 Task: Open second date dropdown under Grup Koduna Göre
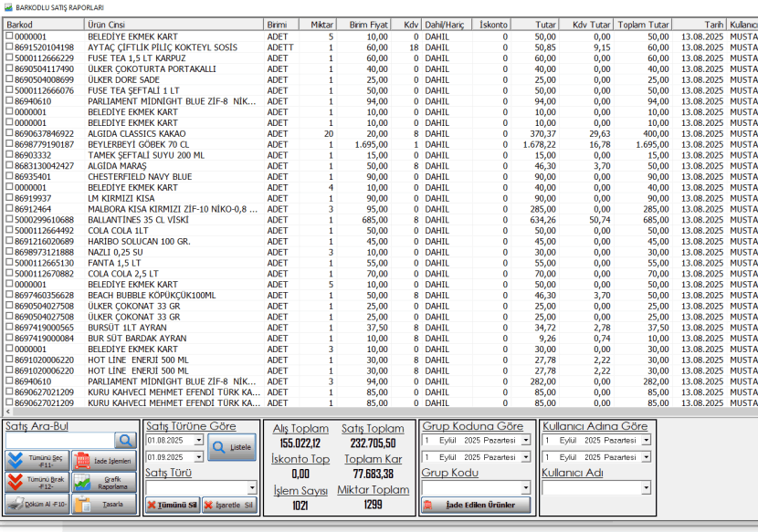pyautogui.click(x=525, y=457)
